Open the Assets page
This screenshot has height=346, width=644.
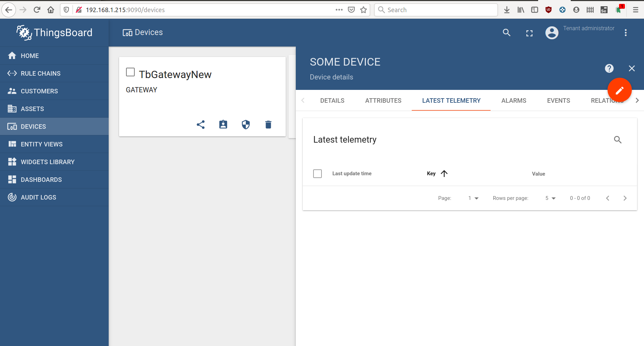[x=32, y=109]
